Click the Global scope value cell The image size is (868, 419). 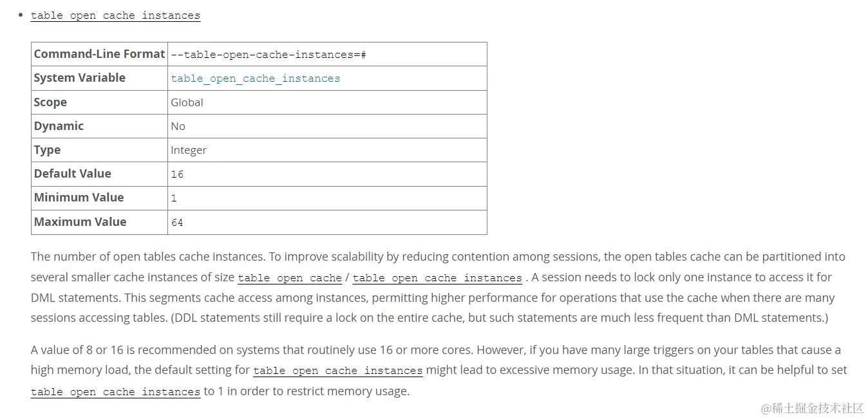coord(327,102)
